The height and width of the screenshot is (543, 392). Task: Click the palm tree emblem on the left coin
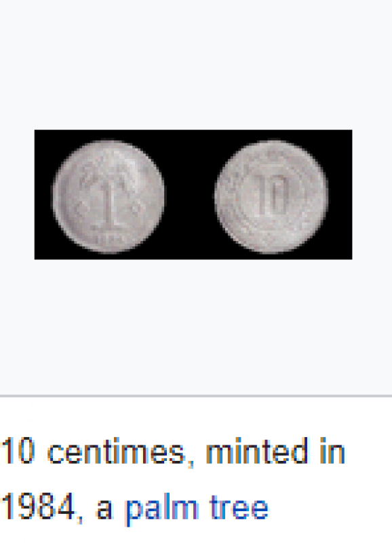click(109, 194)
